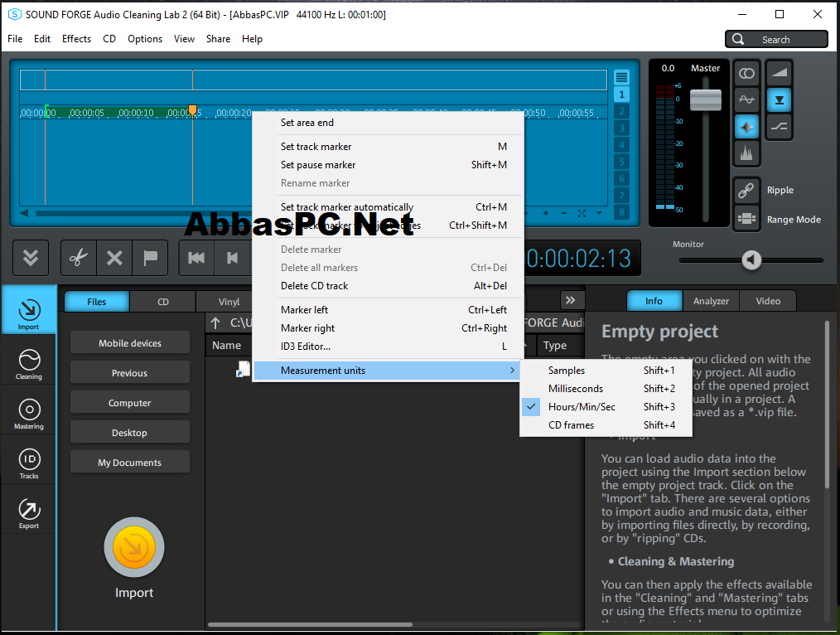The image size is (840, 635).
Task: Switch to the CD tab
Action: (163, 302)
